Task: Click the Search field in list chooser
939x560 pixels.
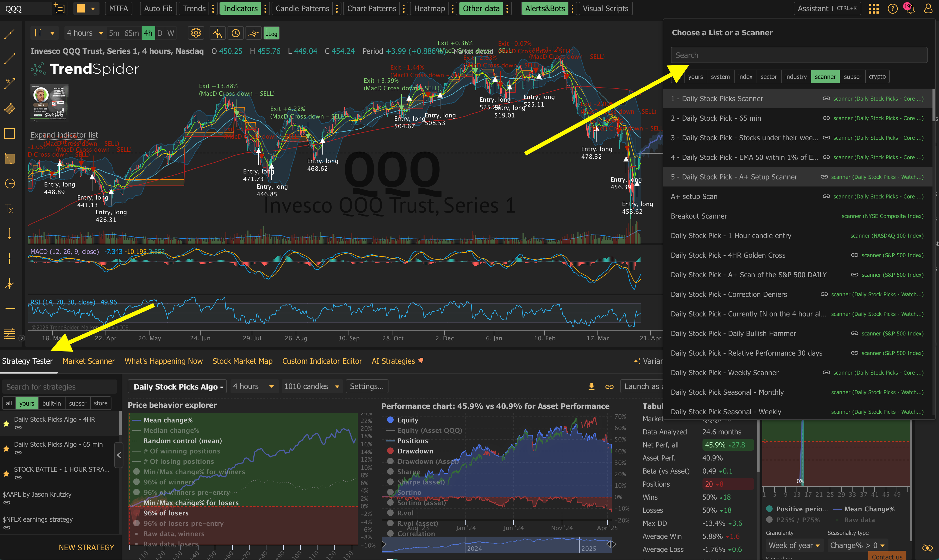Action: 799,55
